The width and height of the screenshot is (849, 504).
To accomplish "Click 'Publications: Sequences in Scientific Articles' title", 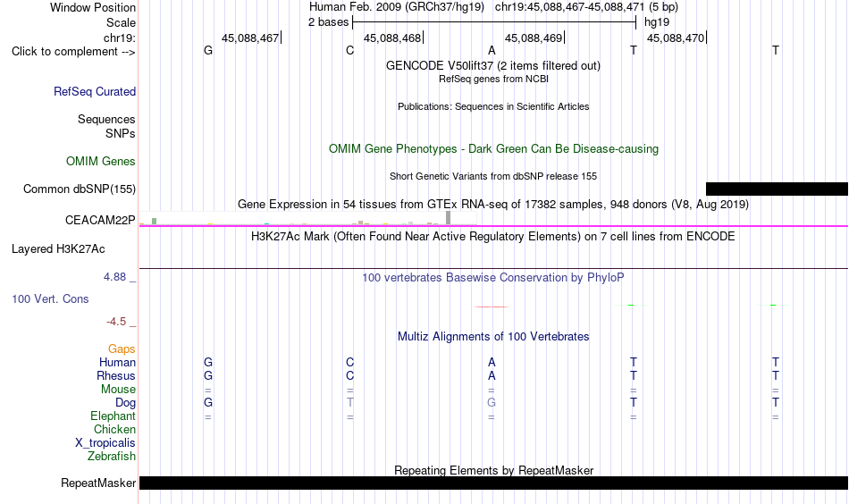I will (x=493, y=106).
